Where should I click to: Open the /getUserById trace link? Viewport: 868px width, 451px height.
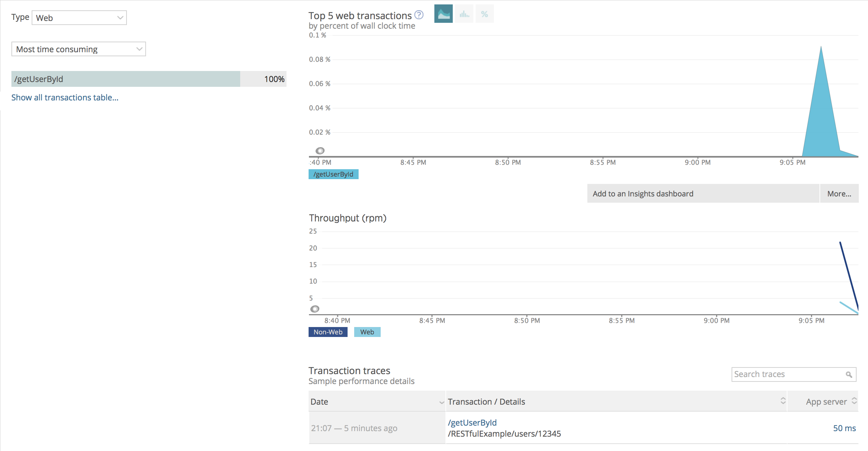click(x=472, y=423)
